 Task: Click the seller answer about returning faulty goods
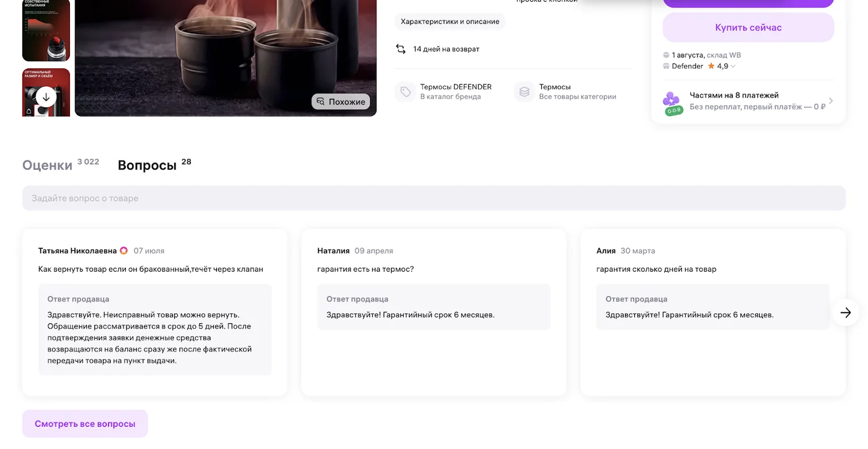point(149,337)
